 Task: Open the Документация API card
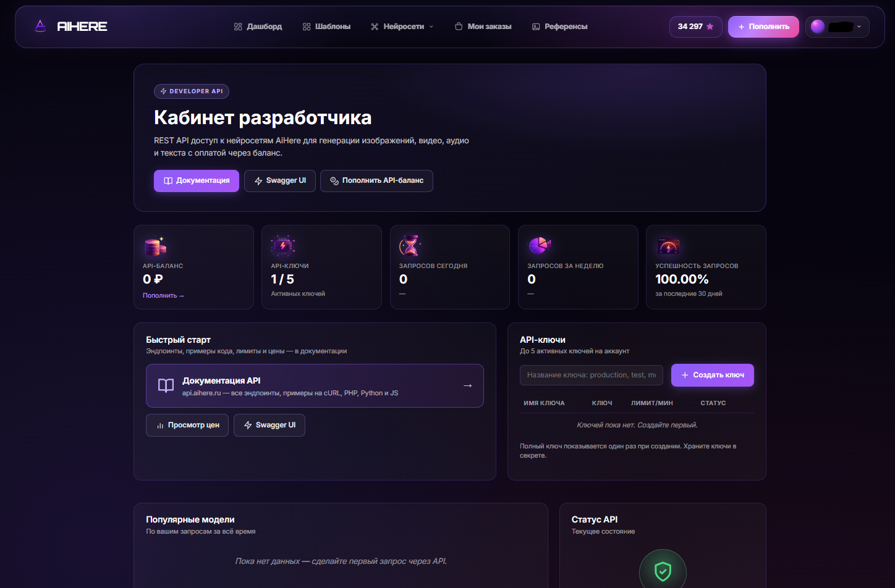(315, 386)
